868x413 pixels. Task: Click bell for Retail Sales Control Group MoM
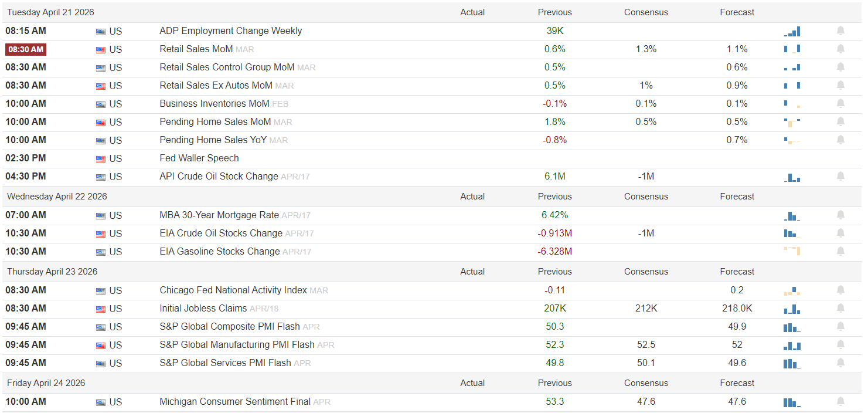pos(840,67)
